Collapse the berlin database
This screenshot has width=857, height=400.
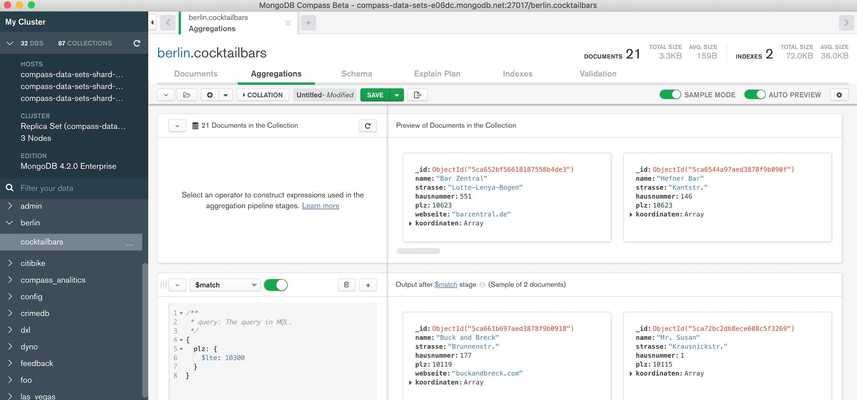click(x=10, y=223)
